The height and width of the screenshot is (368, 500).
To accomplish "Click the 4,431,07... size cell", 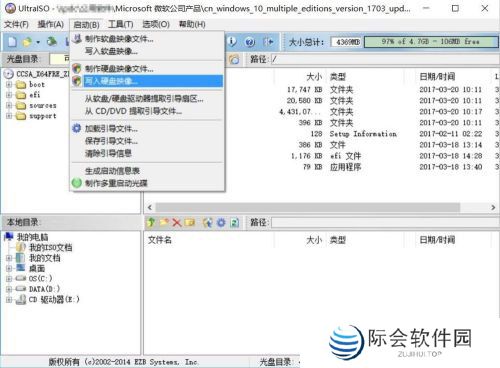I will (300, 112).
